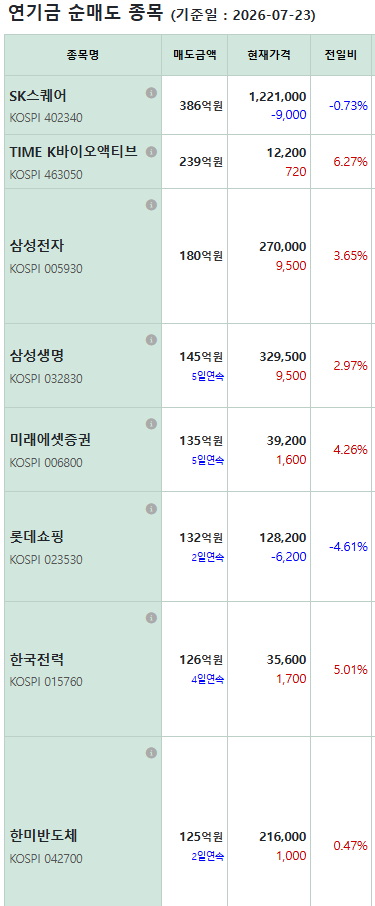Open the info icon for 롯데쇼핑
The height and width of the screenshot is (906, 375).
(151, 508)
